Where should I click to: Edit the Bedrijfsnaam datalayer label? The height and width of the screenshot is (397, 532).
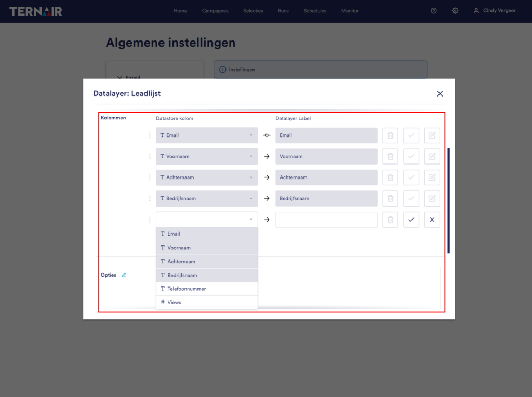(x=432, y=198)
